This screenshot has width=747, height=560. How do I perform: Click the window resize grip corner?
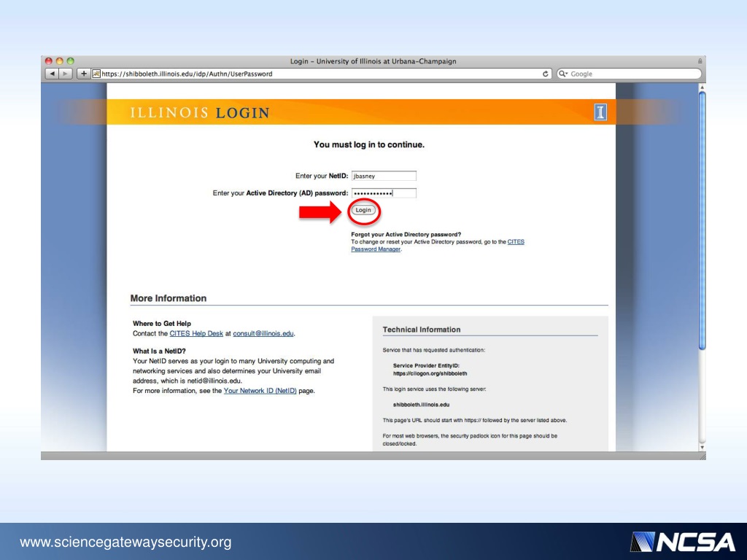click(703, 456)
